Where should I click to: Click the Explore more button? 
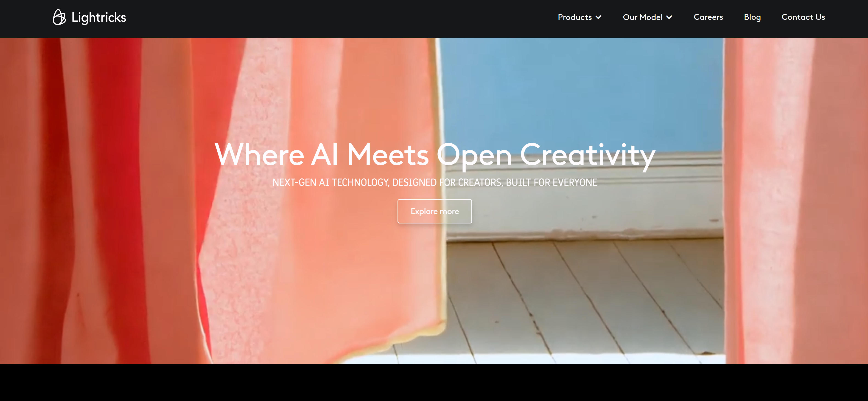tap(434, 211)
